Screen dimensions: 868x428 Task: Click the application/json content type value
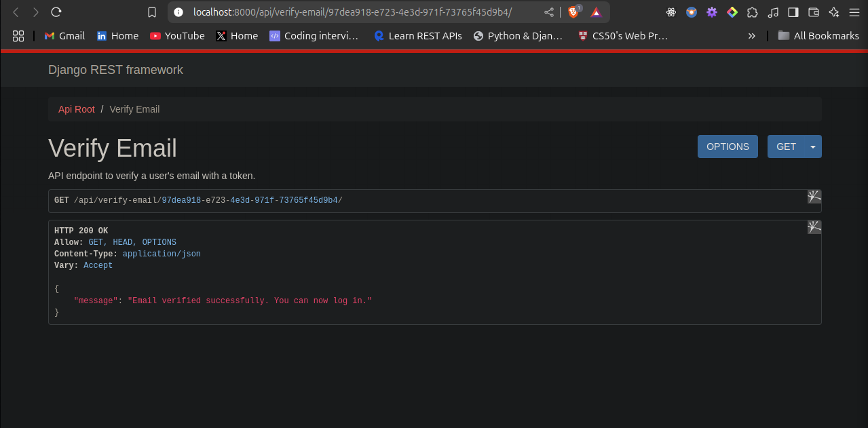coord(162,254)
